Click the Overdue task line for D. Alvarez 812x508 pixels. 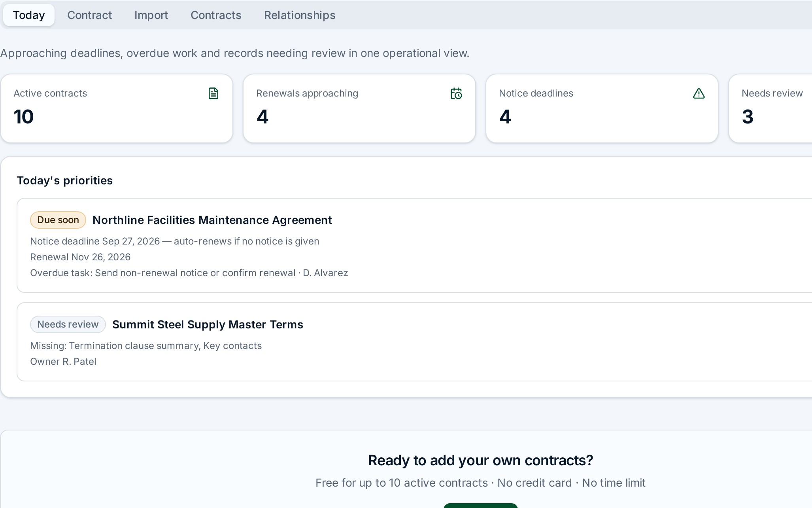coord(189,273)
